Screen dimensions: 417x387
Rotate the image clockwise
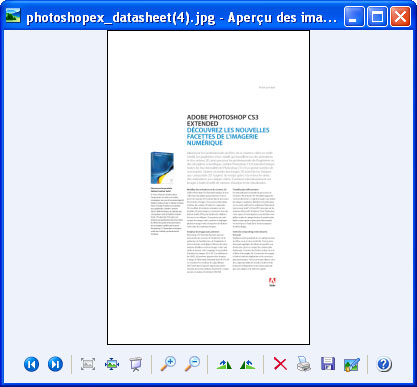tap(224, 364)
